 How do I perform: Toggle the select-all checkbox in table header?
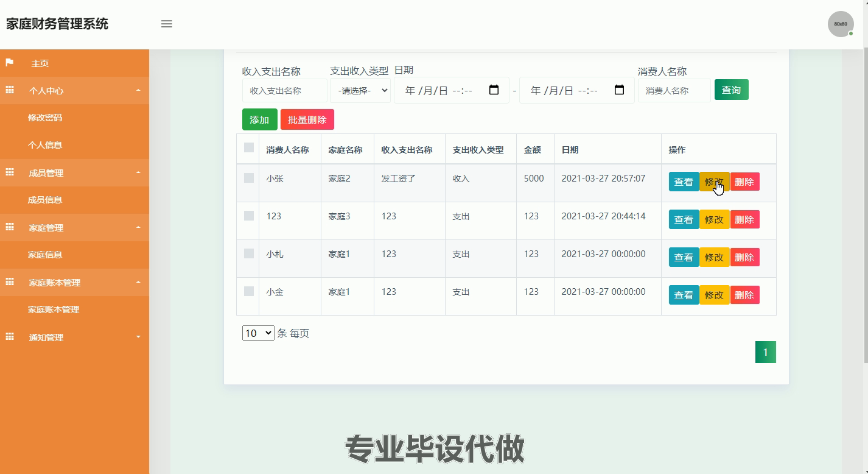[249, 147]
